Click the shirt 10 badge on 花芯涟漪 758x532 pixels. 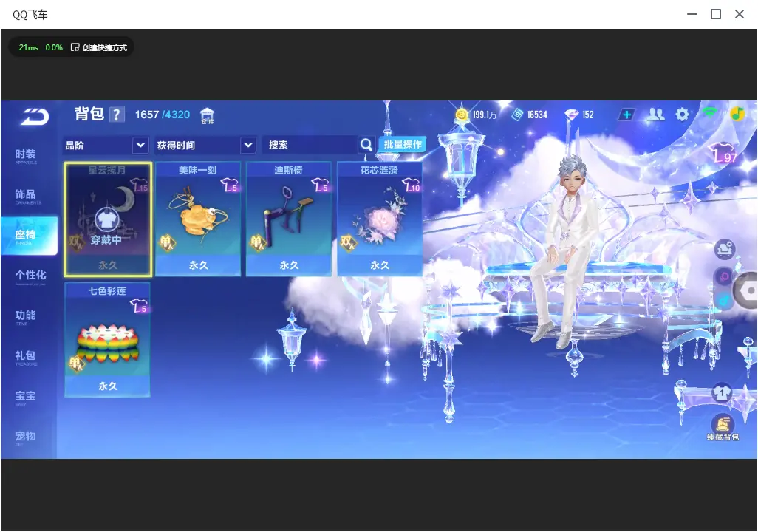pos(412,185)
